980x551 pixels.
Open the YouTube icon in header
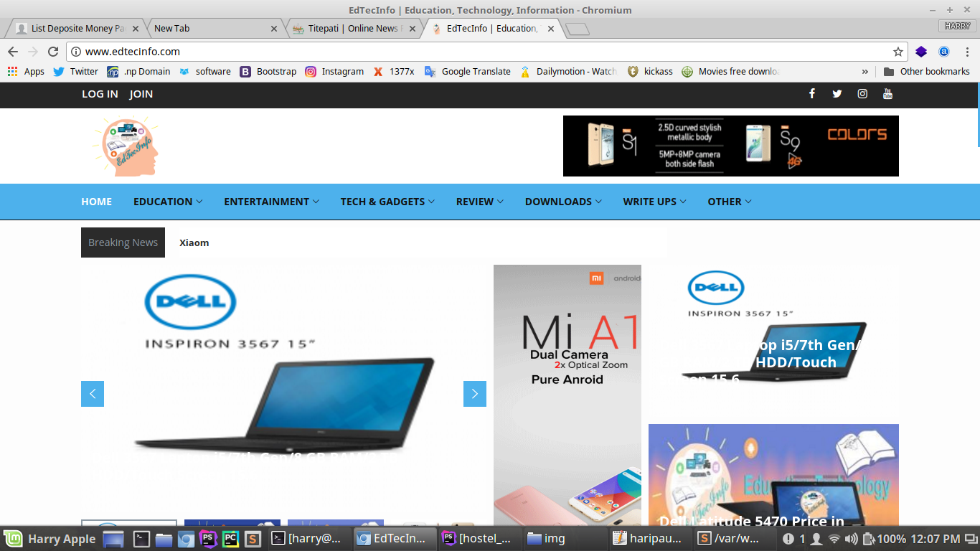(x=887, y=94)
